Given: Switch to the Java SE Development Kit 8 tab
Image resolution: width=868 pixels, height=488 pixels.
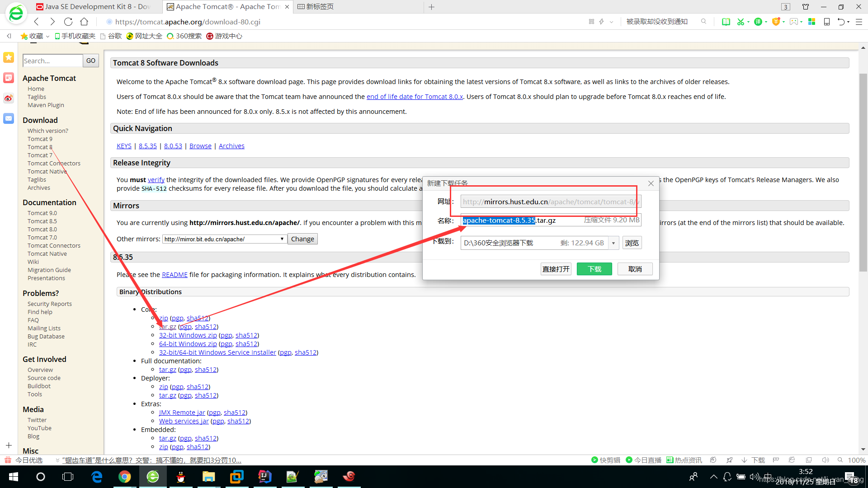Looking at the screenshot, I should coord(94,7).
